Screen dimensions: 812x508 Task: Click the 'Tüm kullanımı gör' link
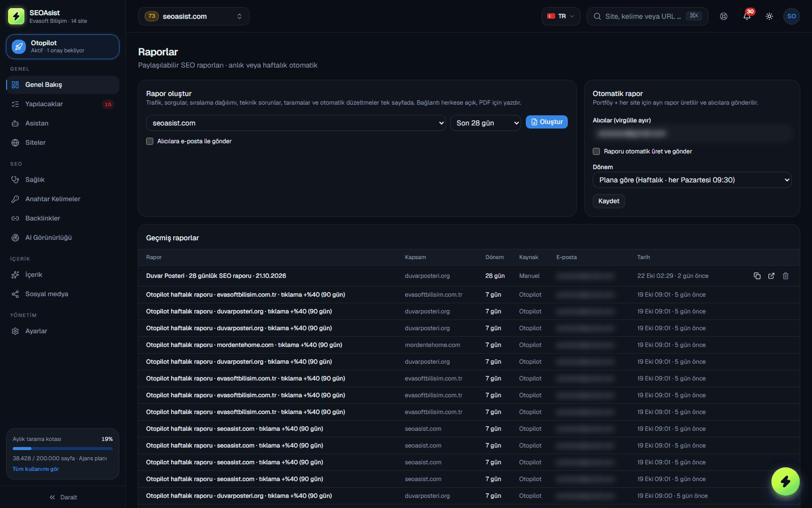coord(36,469)
